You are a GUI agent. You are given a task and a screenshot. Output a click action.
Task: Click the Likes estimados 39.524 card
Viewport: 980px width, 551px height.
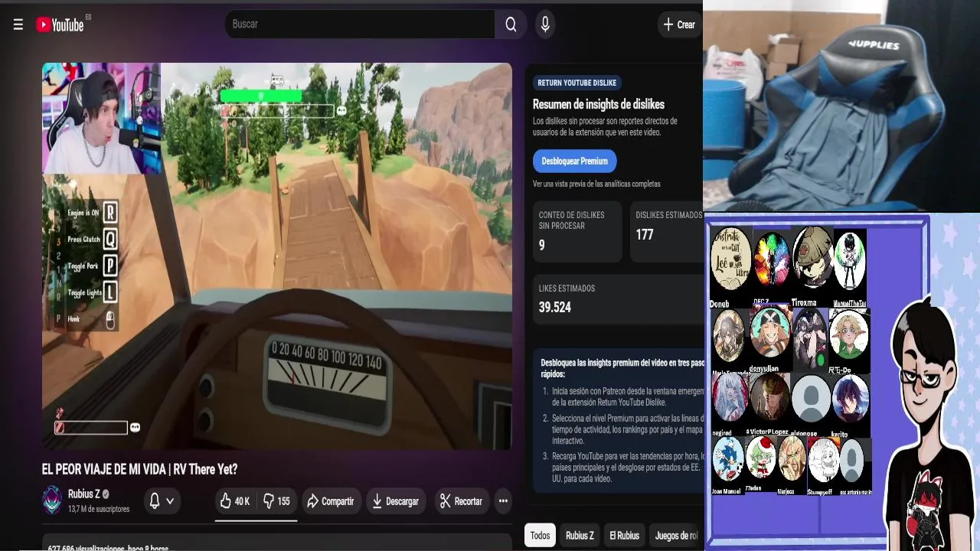(x=618, y=299)
